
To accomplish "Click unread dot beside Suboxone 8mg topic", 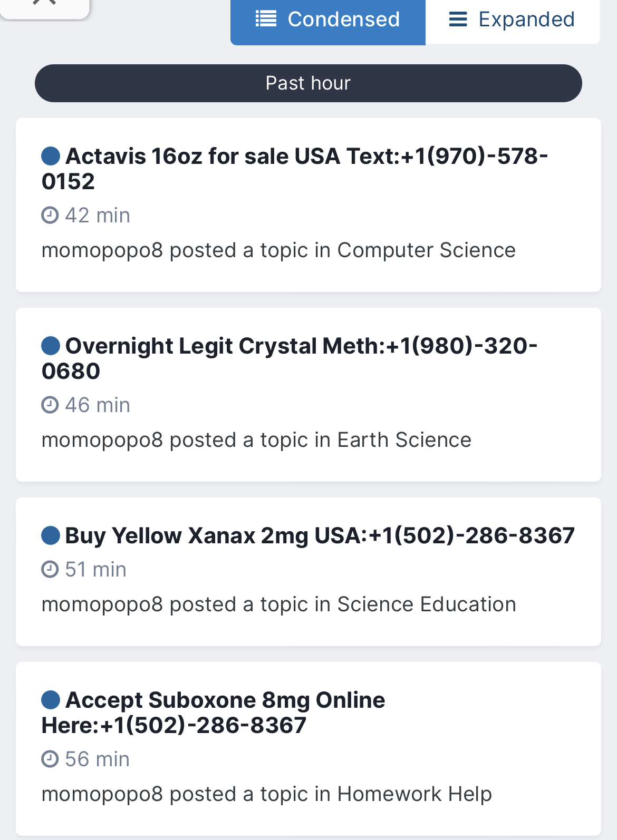I will 51,700.
